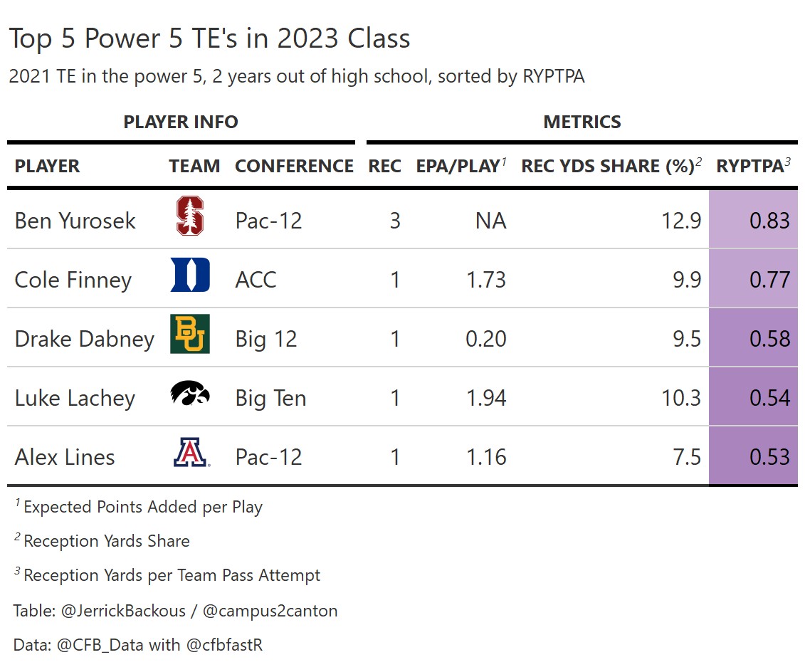Click the PLAYER column header
This screenshot has height=672, width=805.
click(x=47, y=167)
